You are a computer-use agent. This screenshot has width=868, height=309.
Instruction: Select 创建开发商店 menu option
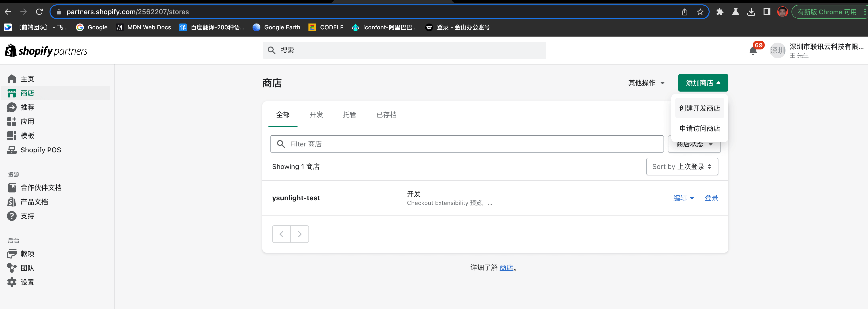(x=699, y=108)
